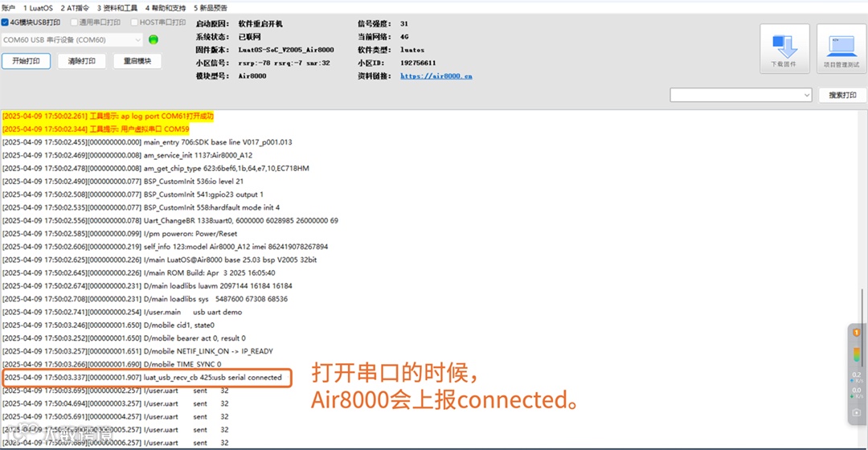
Task: Click the 搜索打印 button
Action: 842,95
